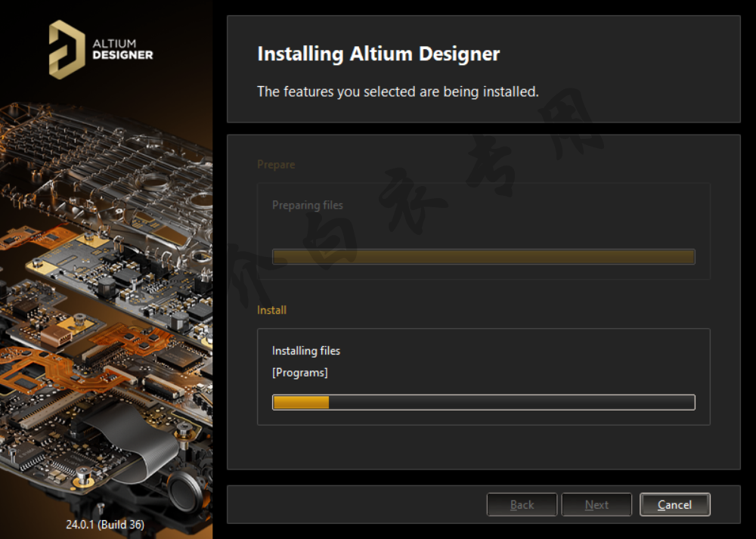
Task: Click the Installing files progress bar
Action: (x=484, y=402)
